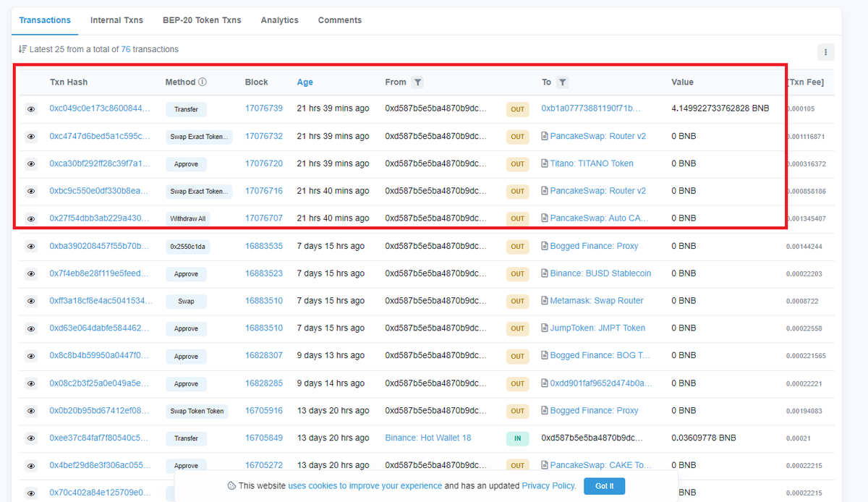Filter the To column
The width and height of the screenshot is (868, 502).
pyautogui.click(x=562, y=82)
